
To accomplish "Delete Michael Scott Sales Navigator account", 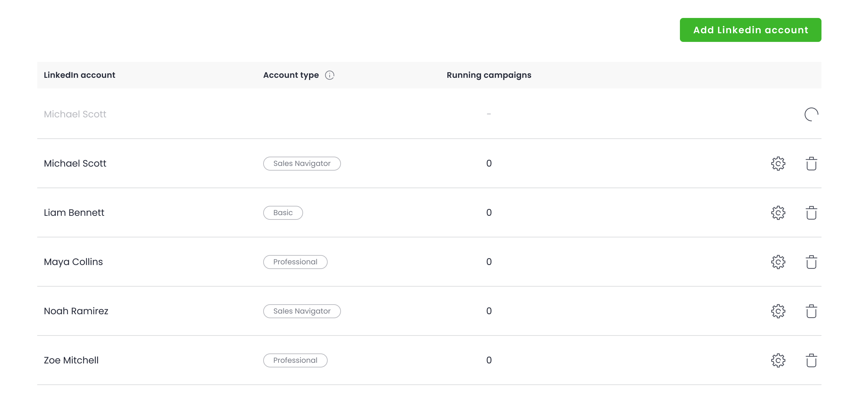I will tap(811, 164).
